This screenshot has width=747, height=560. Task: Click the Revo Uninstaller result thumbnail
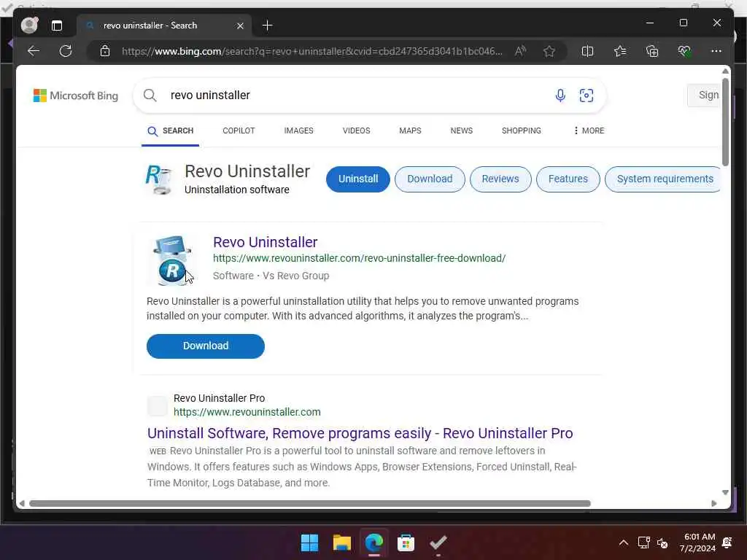[172, 260]
